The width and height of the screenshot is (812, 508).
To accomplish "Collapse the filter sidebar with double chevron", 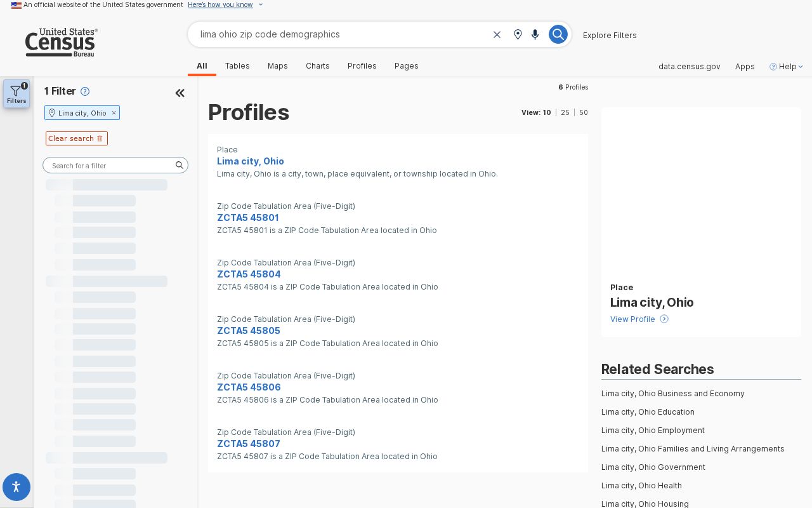I will (180, 93).
